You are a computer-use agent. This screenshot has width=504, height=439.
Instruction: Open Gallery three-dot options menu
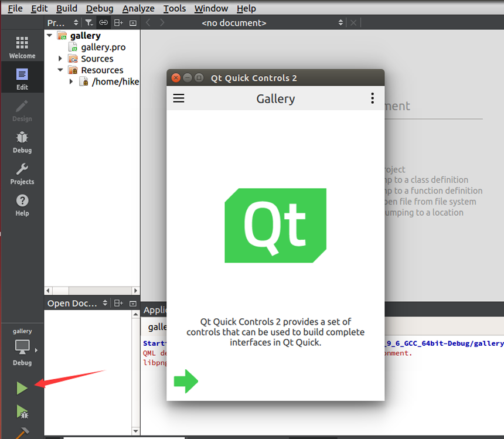[x=373, y=98]
